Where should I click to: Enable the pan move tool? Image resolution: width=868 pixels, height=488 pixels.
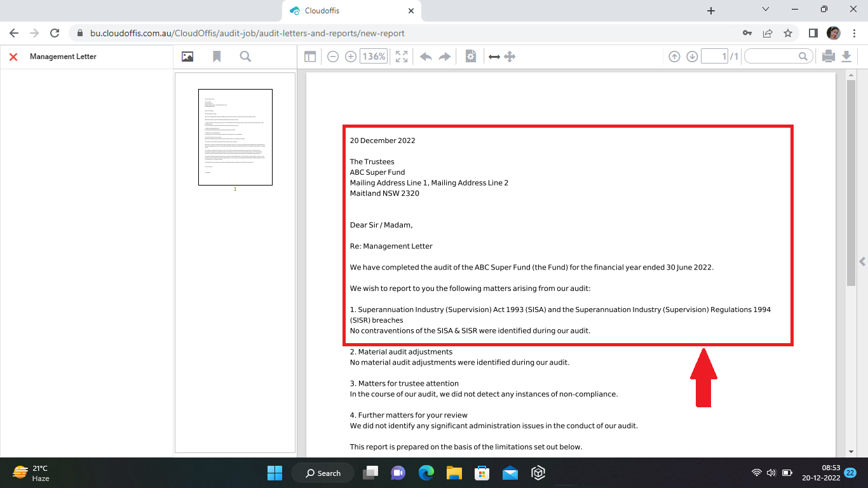[510, 57]
